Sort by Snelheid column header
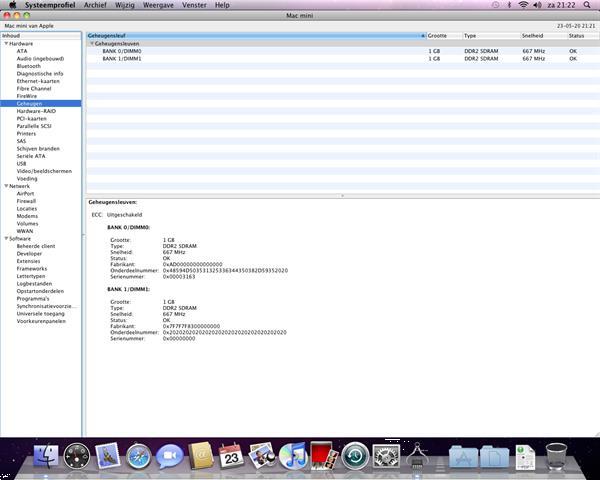The image size is (600, 480). (544, 36)
